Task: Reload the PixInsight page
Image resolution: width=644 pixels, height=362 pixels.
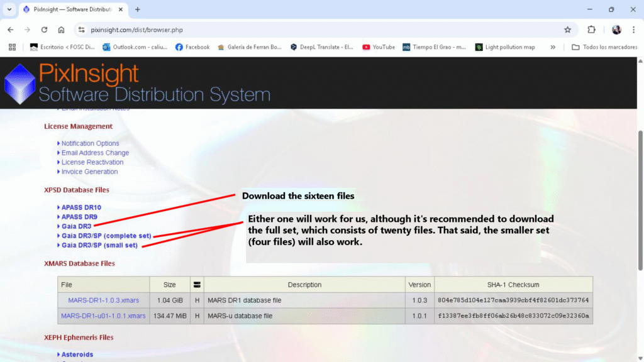Action: click(45, 30)
